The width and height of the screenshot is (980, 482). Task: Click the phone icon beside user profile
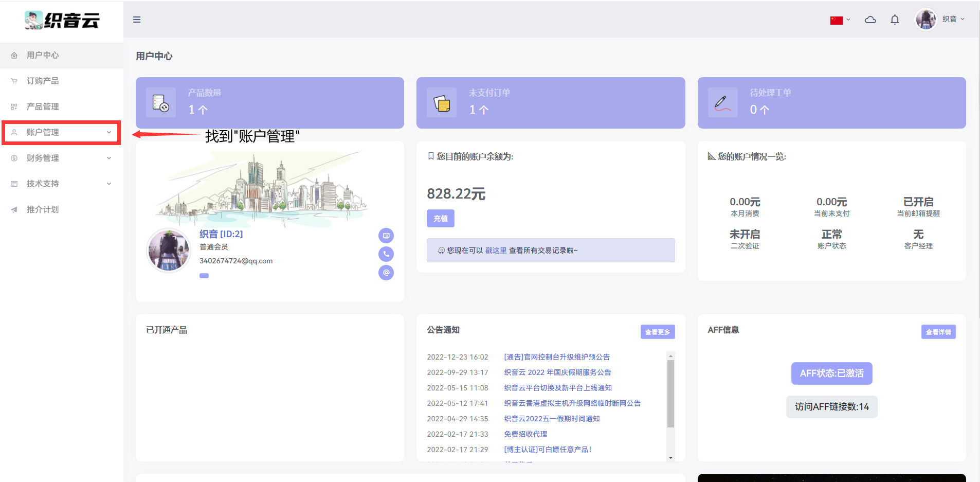tap(386, 254)
